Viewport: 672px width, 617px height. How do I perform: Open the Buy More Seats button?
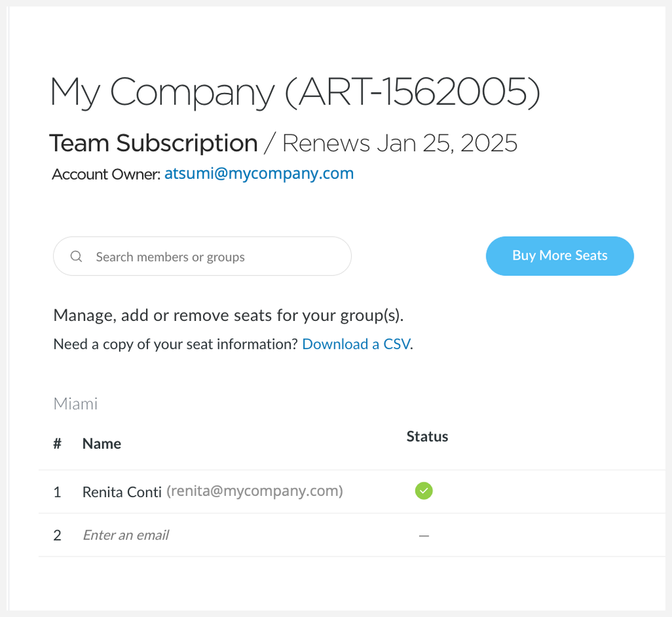(x=560, y=256)
